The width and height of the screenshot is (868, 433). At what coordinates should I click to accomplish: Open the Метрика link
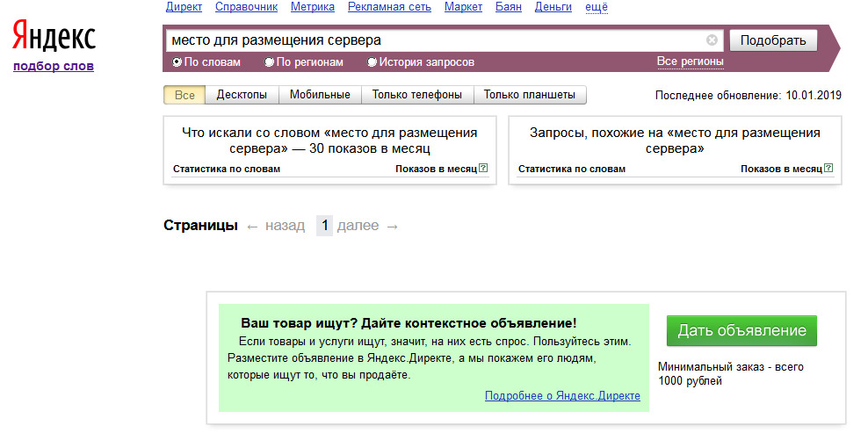coord(313,7)
